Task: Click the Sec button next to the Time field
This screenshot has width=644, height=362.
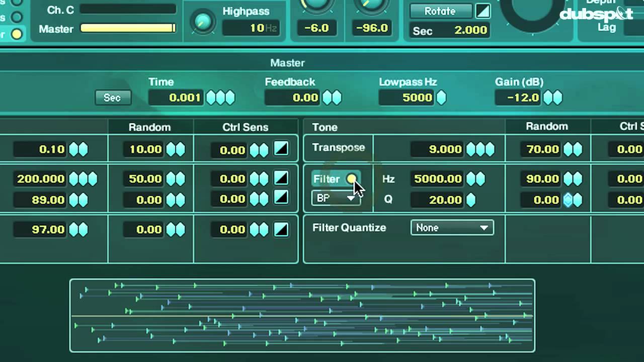Action: (x=113, y=98)
